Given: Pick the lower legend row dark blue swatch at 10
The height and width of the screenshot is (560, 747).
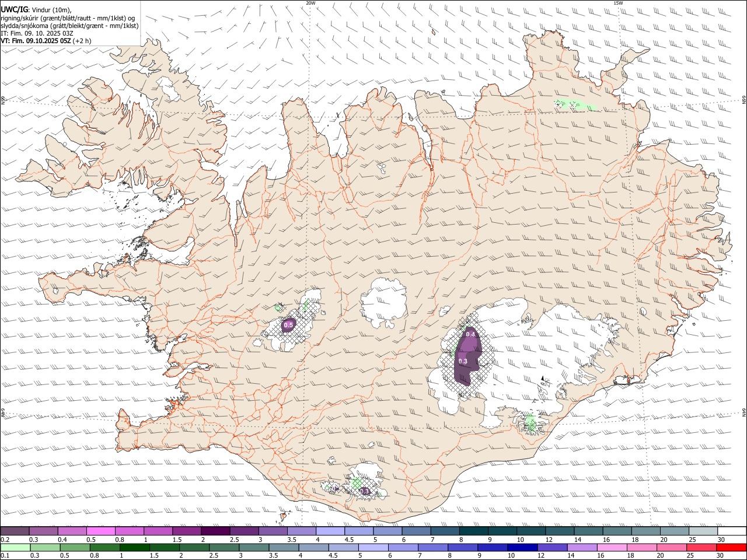Looking at the screenshot, I should click(522, 547).
